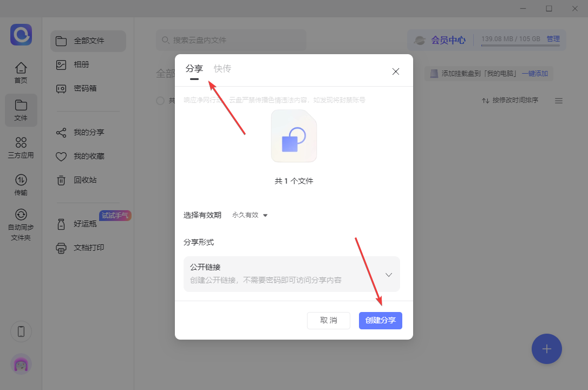This screenshot has height=390, width=588.
Task: Click 一键添加 to mount drive to My Computer
Action: (x=535, y=73)
